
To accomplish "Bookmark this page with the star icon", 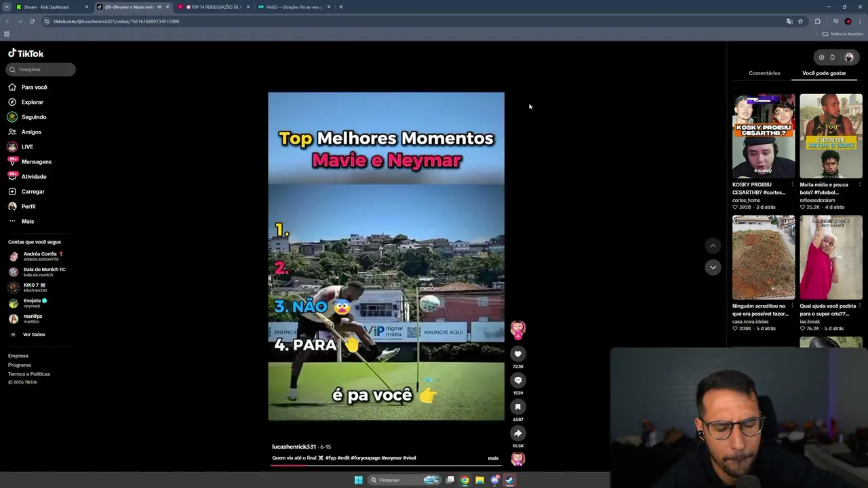I will [x=800, y=21].
